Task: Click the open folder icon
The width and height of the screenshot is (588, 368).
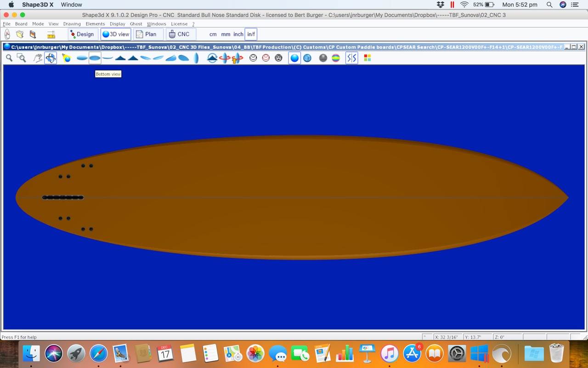Action: coord(20,34)
